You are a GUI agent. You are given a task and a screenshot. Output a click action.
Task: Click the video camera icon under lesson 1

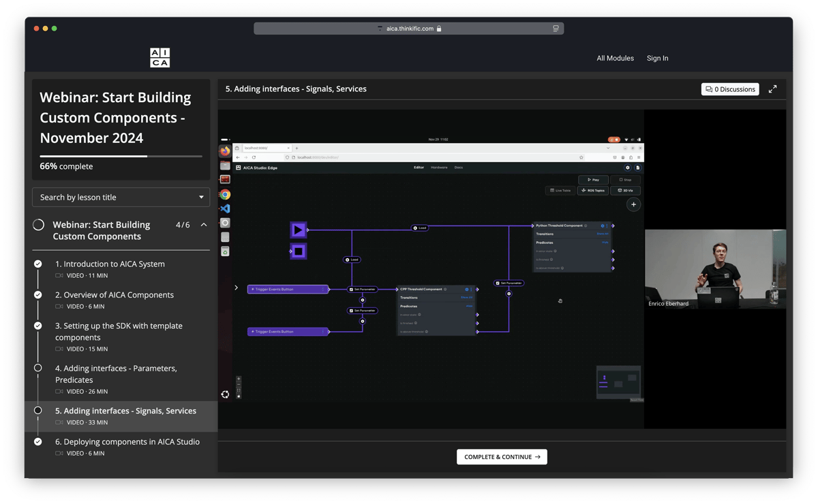point(59,276)
